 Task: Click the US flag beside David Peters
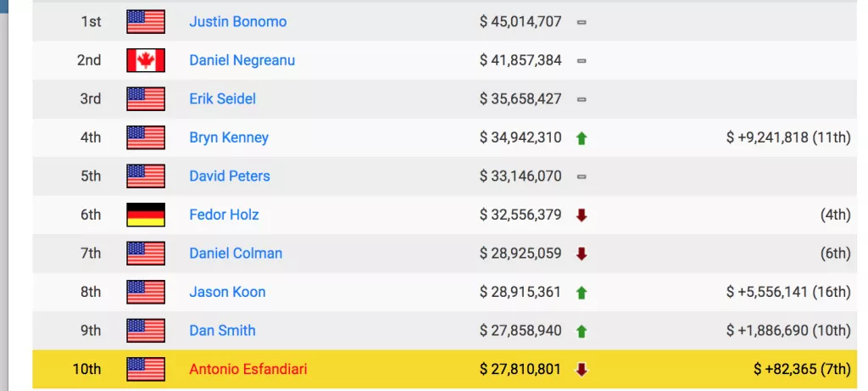pos(146,176)
